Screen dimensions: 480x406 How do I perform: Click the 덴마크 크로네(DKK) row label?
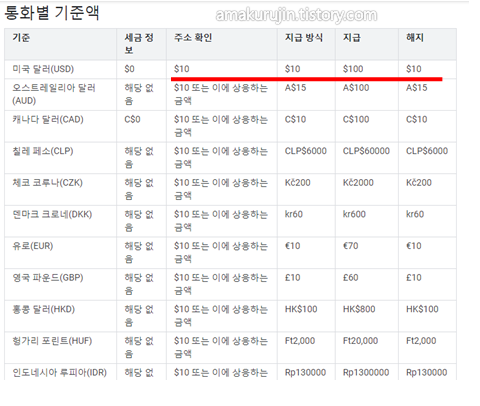(x=52, y=214)
